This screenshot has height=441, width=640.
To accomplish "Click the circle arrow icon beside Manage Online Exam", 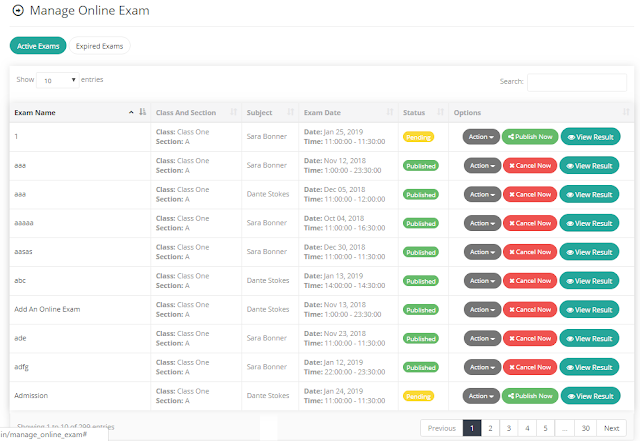I will 18,11.
